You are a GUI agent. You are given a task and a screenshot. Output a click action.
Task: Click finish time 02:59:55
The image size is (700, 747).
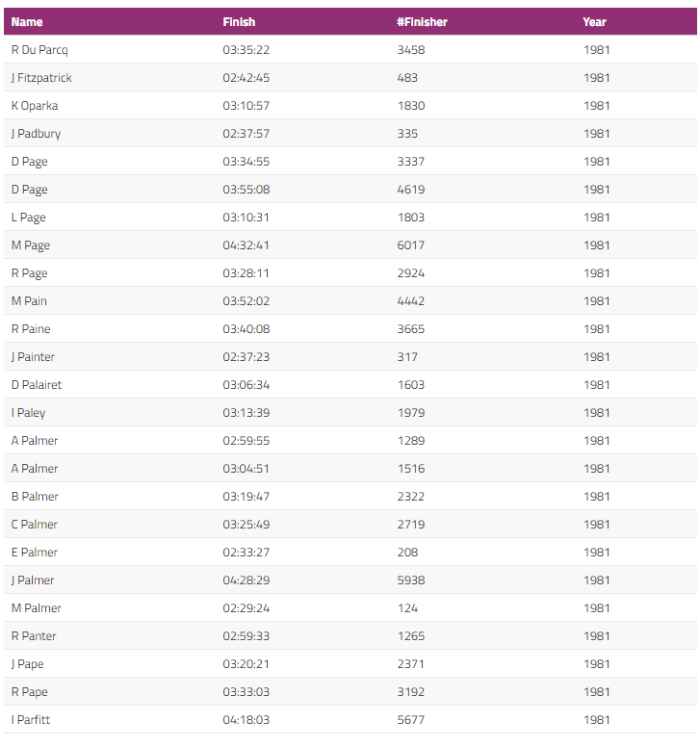[x=246, y=440]
